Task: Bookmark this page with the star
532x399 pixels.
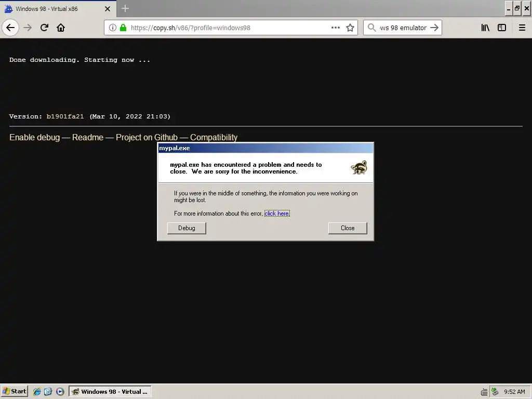Action: point(350,28)
